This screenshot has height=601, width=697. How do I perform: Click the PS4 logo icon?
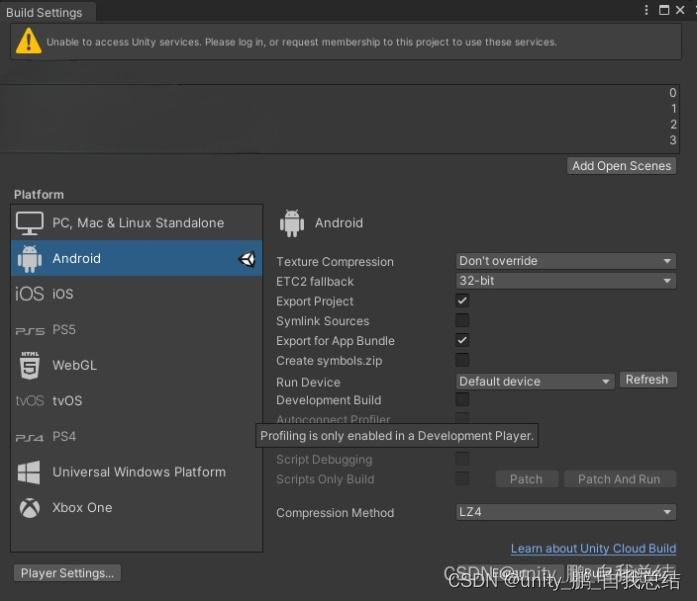pos(29,438)
